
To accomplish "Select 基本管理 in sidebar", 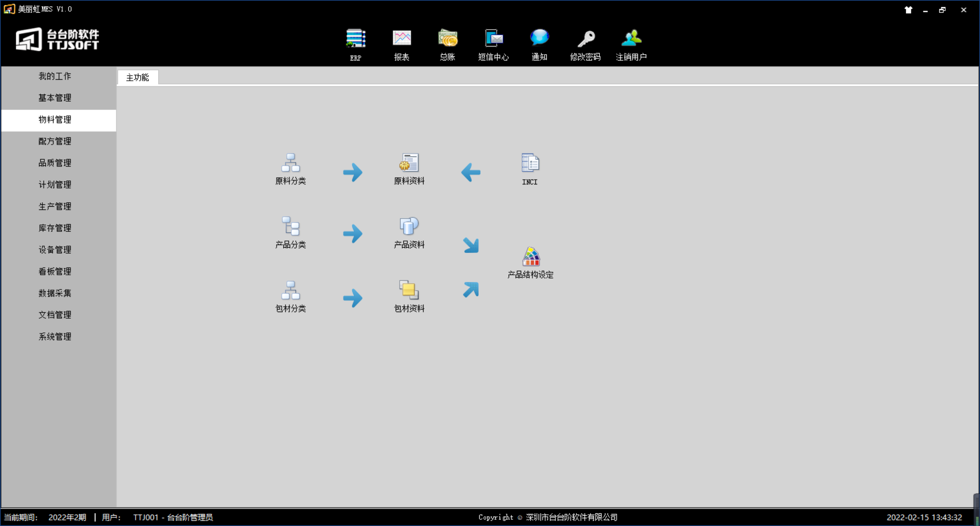I will (x=55, y=98).
